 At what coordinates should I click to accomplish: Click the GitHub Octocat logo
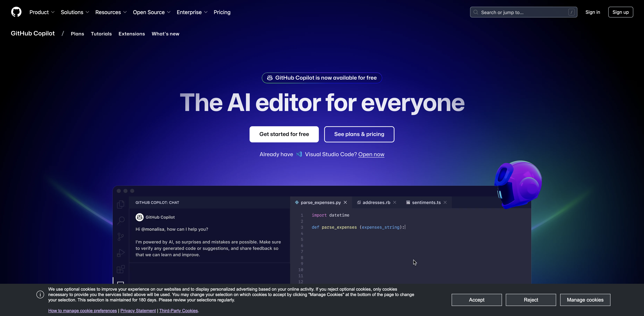pos(16,12)
